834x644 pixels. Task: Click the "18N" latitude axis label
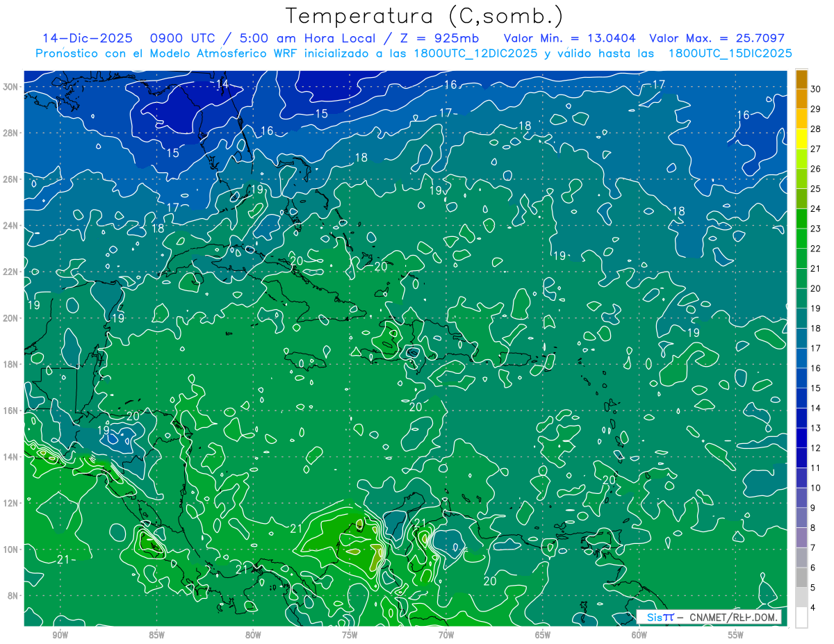point(10,364)
